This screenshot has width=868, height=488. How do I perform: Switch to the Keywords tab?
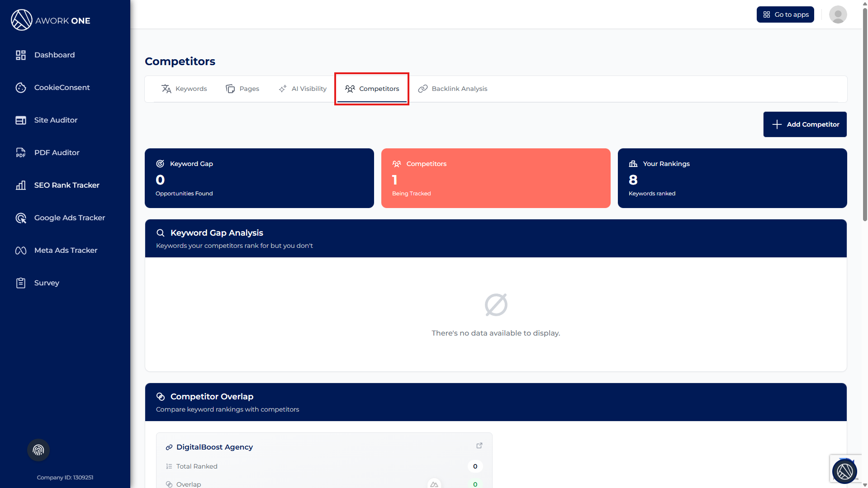coord(184,89)
